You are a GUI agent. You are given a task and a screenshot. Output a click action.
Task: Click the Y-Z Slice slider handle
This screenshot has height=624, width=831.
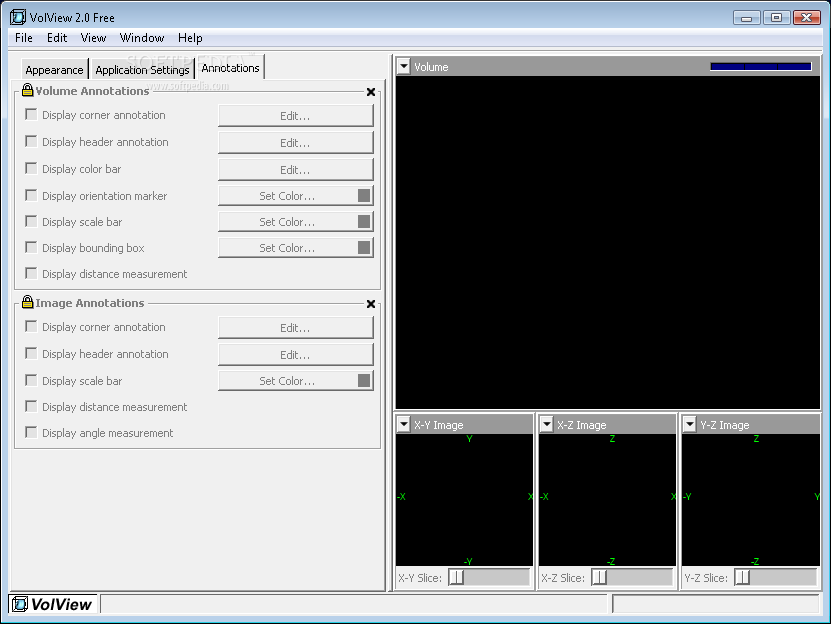coord(742,577)
